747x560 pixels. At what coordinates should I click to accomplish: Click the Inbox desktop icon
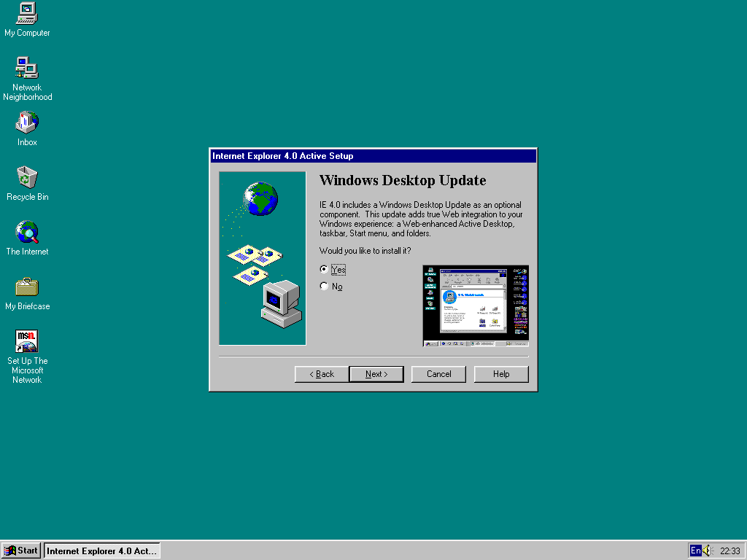27,122
